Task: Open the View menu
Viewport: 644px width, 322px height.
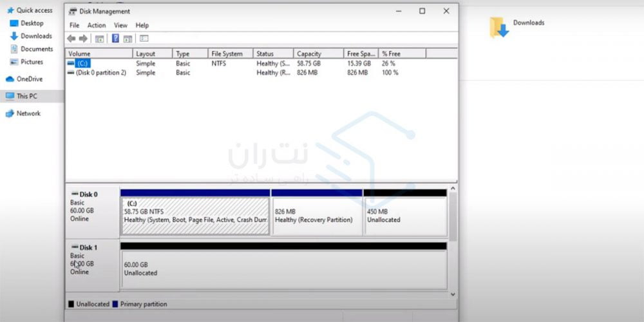Action: pos(120,25)
